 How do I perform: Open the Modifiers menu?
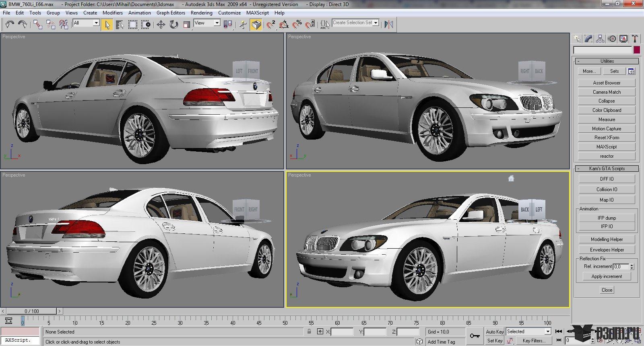(x=112, y=13)
